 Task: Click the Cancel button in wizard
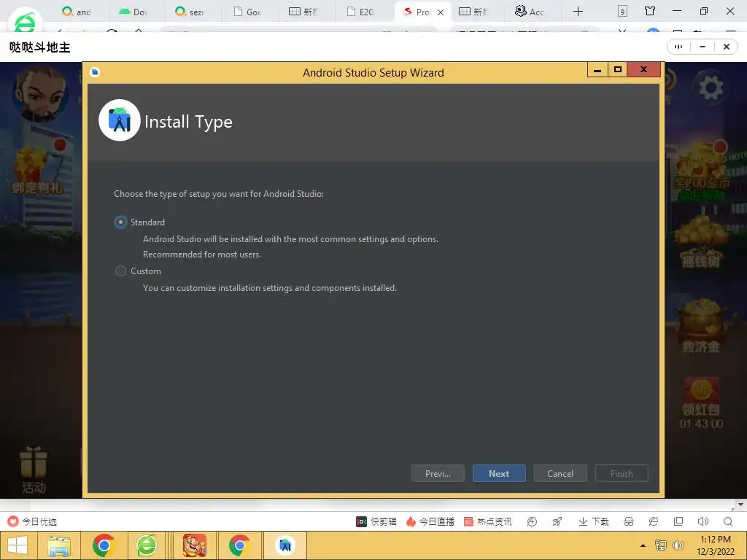560,473
